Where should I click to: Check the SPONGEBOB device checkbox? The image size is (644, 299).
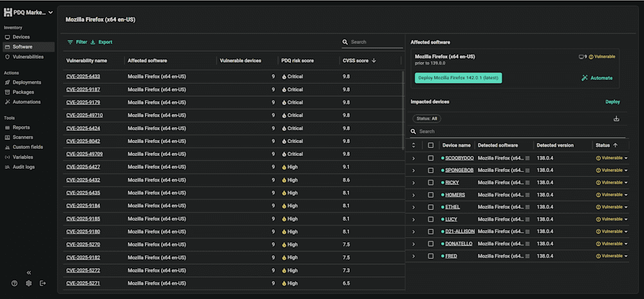[430, 170]
